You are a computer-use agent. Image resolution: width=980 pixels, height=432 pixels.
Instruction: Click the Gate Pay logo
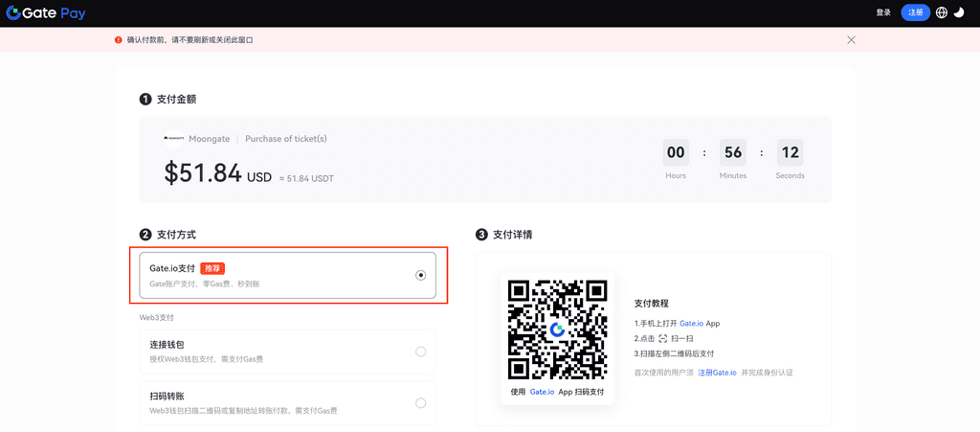47,12
